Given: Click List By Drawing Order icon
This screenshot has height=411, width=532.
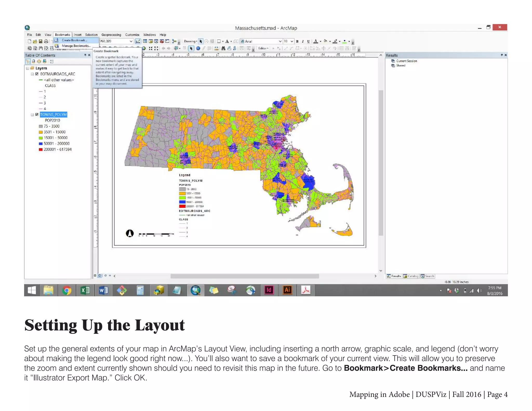Looking at the screenshot, I should click(x=28, y=62).
